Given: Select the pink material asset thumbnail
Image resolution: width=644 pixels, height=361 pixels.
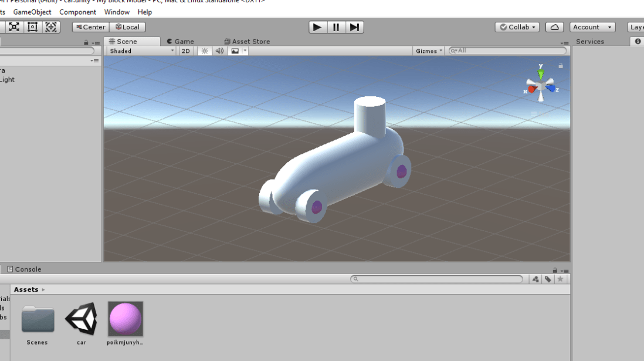Looking at the screenshot, I should click(126, 319).
